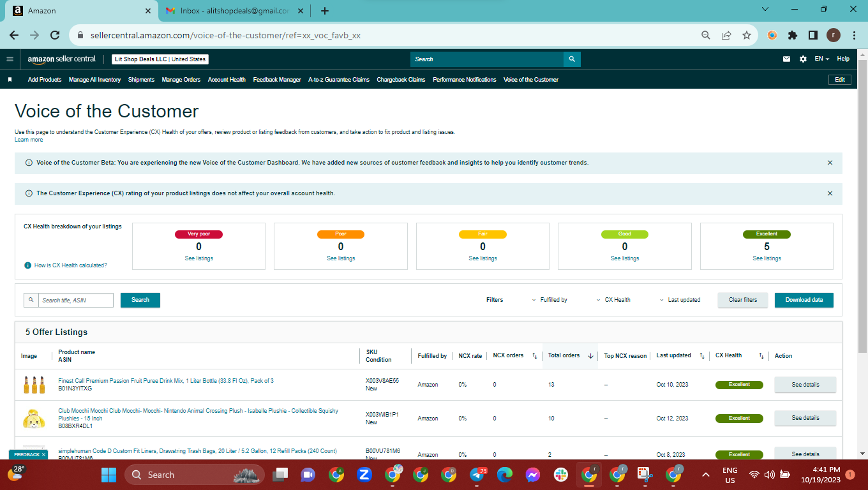Close the Amazon browser tab
The image size is (868, 490).
148,11
